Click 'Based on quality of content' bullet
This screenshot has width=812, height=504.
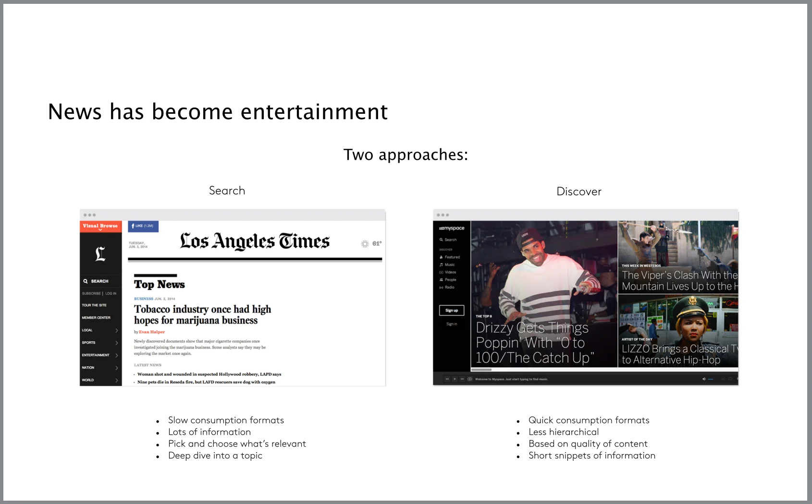pyautogui.click(x=588, y=444)
